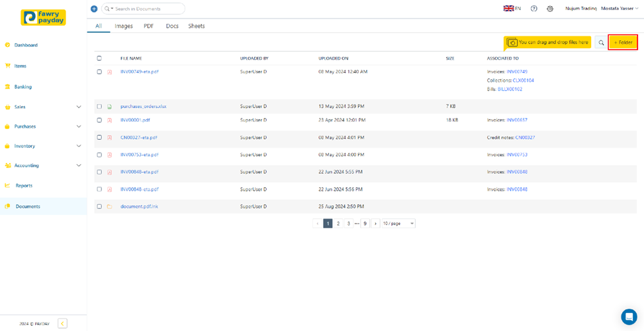Expand the Sales sidebar menu

[x=79, y=107]
